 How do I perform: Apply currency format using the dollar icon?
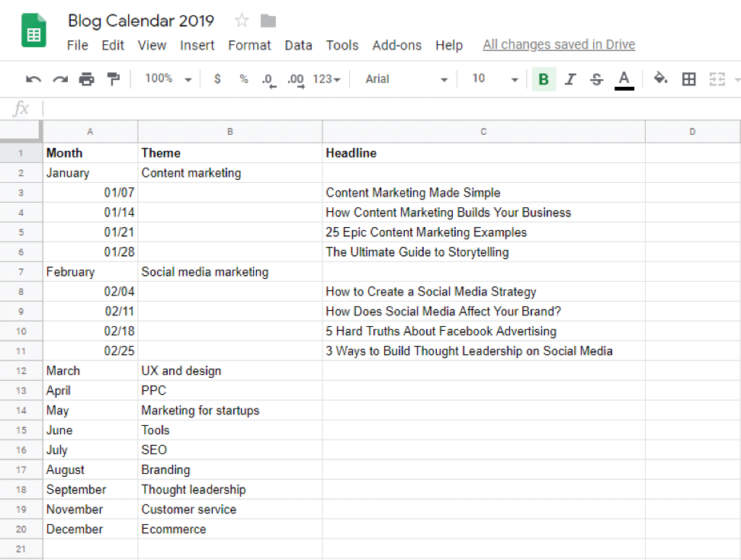[x=217, y=78]
